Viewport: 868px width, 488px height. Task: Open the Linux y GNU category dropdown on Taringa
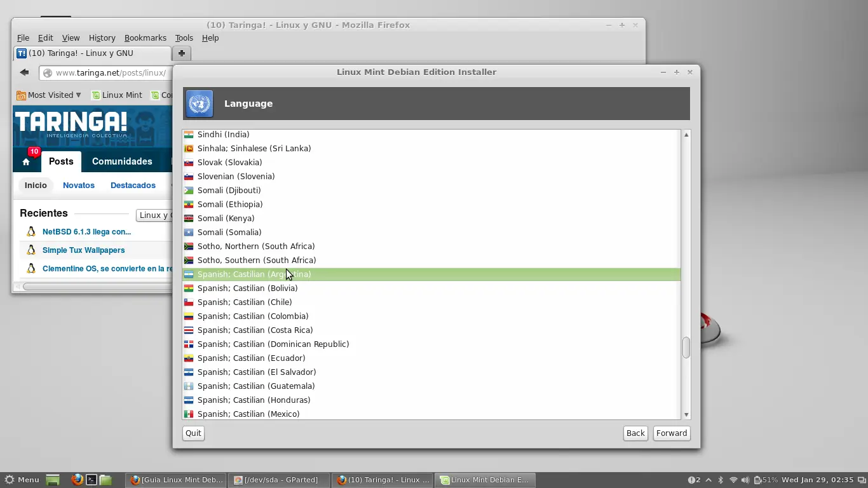[154, 215]
